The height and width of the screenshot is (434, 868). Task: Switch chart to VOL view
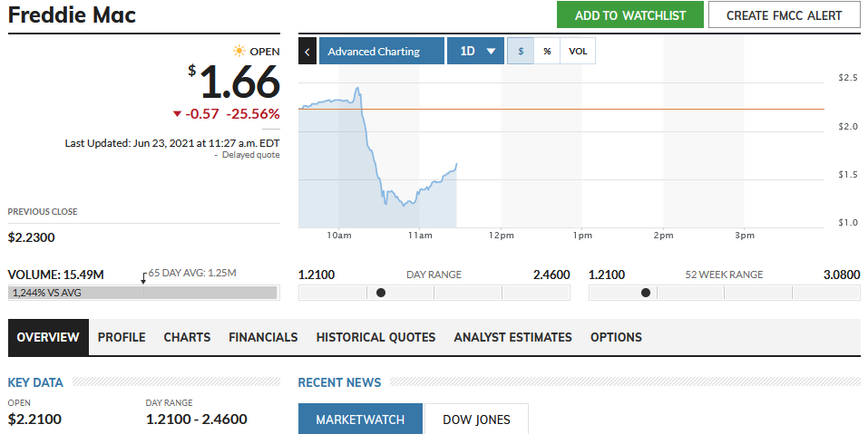[x=578, y=51]
